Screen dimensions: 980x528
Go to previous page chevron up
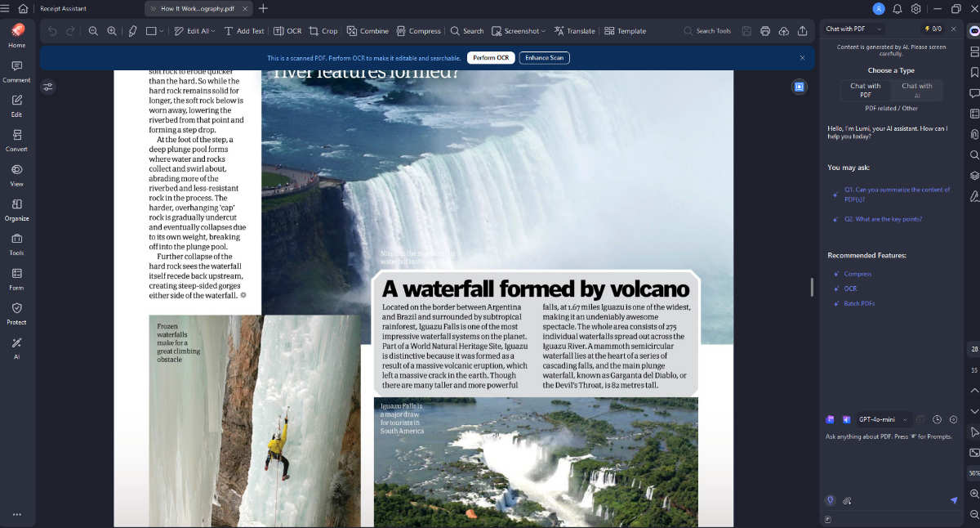tap(974, 391)
